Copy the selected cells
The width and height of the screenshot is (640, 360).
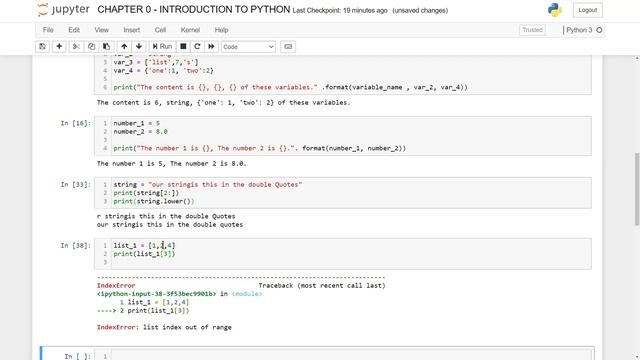91,47
